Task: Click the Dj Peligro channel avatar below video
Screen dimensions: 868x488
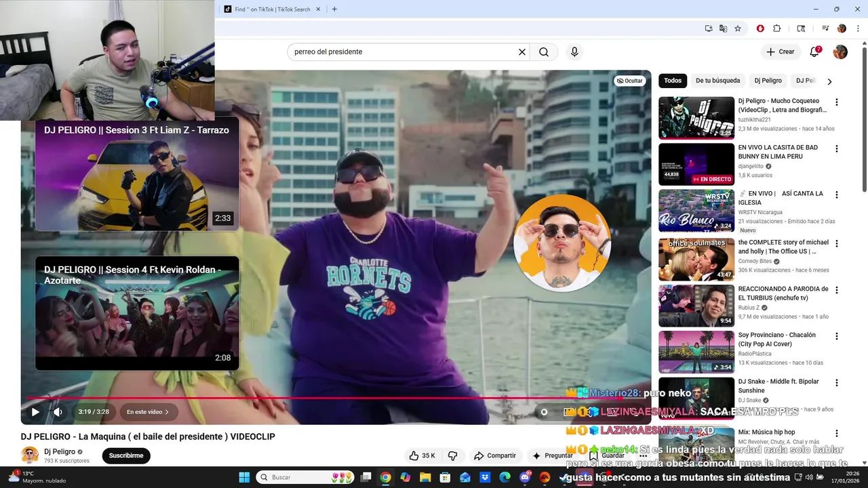Action: tap(29, 455)
